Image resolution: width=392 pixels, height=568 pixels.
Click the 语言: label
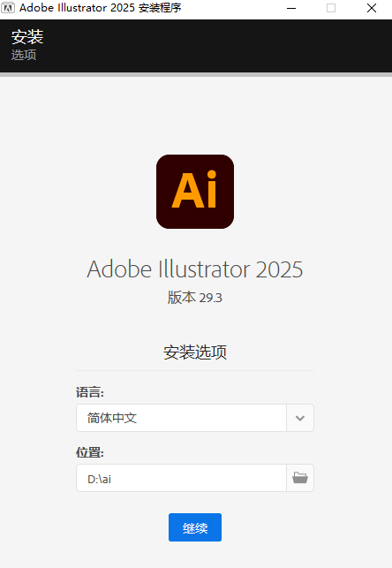90,392
